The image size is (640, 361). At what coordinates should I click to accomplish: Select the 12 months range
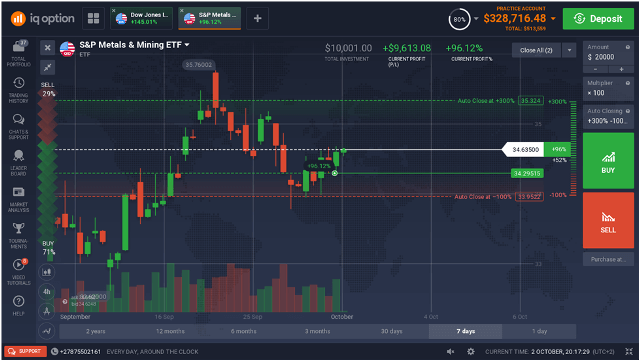tap(170, 331)
